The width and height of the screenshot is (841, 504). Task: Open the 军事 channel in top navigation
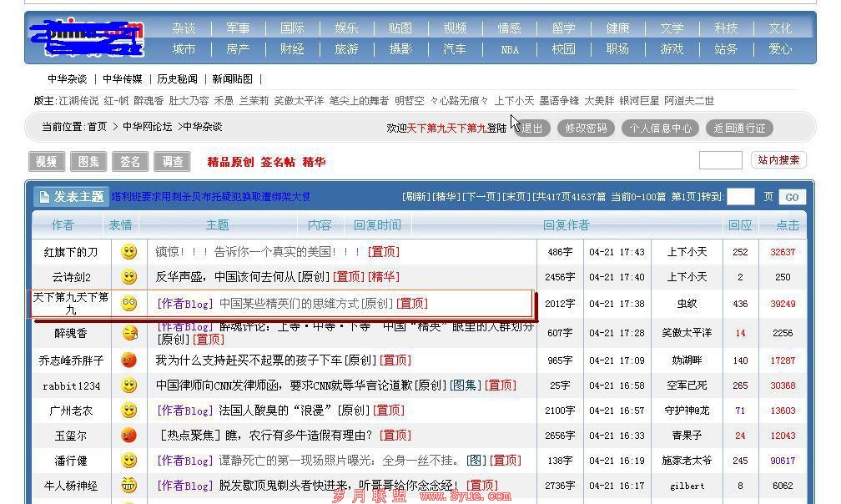[x=238, y=28]
